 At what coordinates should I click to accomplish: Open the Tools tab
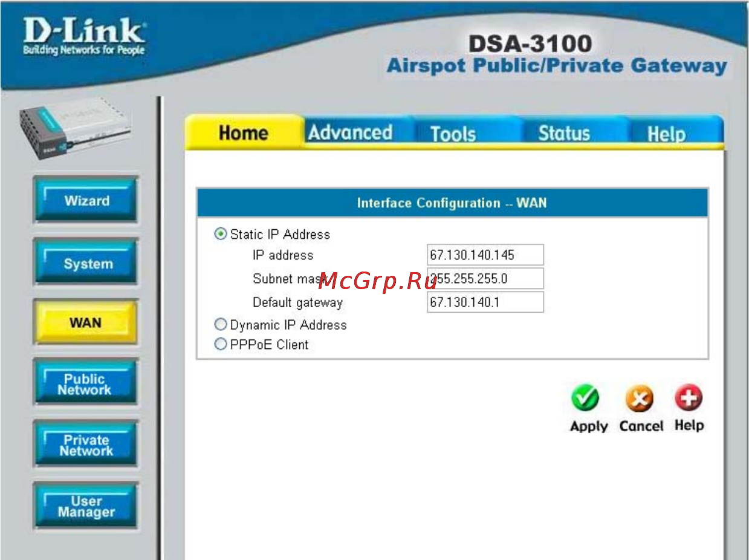[x=453, y=133]
